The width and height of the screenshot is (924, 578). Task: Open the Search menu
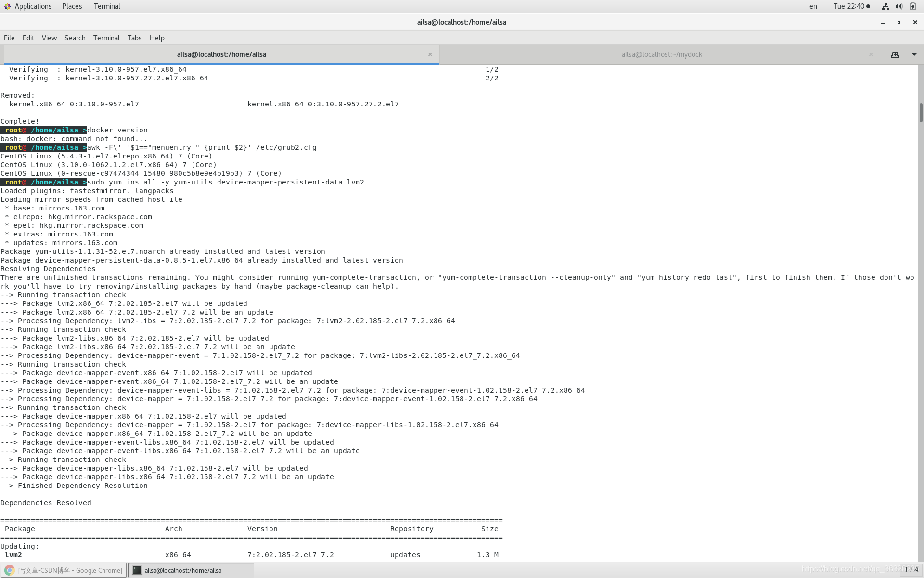pyautogui.click(x=75, y=38)
